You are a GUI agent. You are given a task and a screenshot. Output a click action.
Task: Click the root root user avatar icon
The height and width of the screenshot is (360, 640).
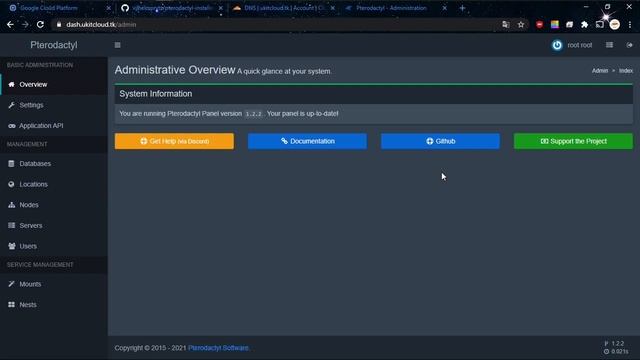tap(557, 45)
